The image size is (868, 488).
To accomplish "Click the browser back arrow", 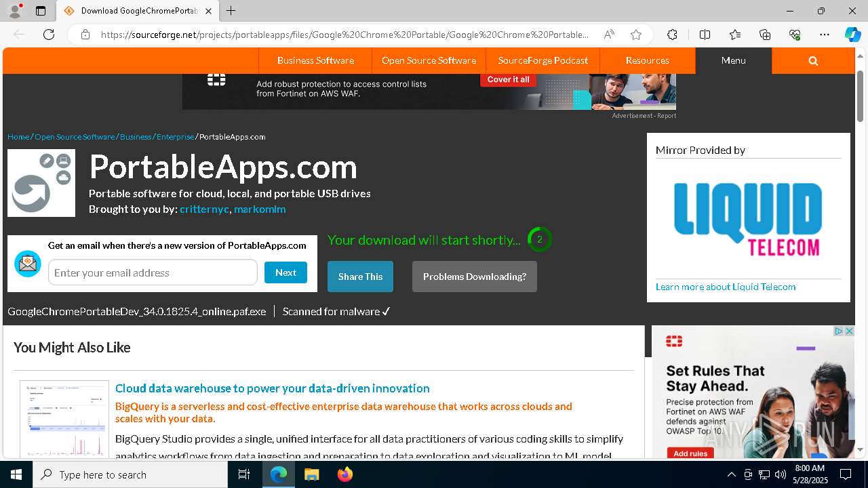I will tap(19, 35).
